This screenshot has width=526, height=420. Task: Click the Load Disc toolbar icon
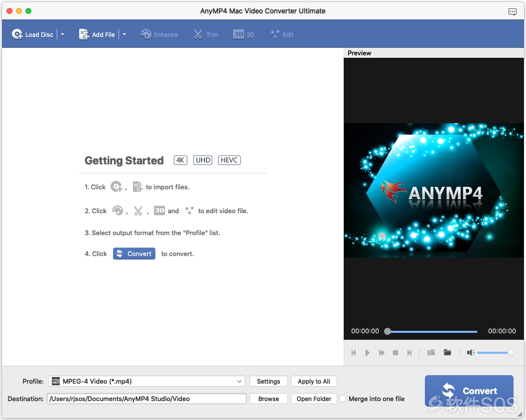(x=17, y=34)
